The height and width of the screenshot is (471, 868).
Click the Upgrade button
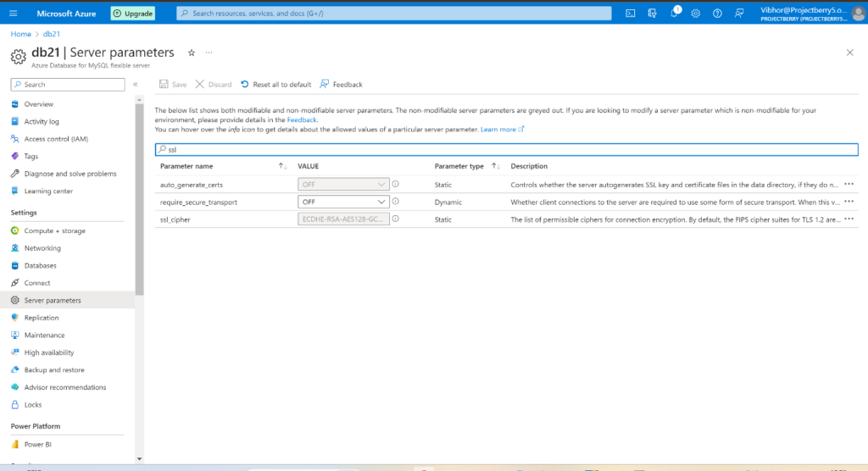(x=133, y=14)
